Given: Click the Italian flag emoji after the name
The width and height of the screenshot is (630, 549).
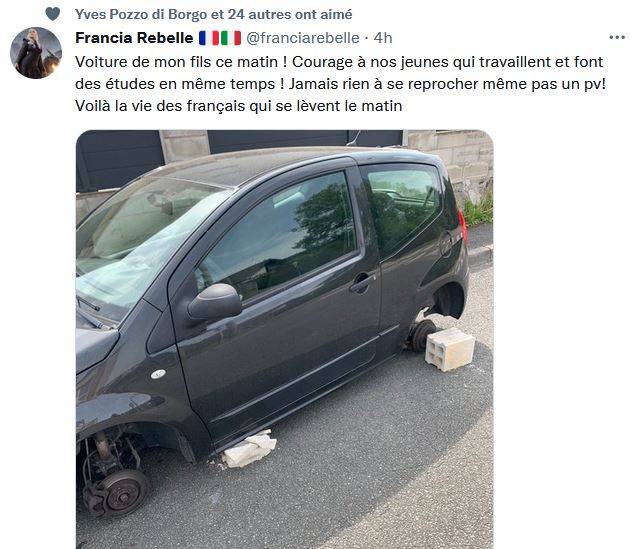Looking at the screenshot, I should (x=231, y=38).
